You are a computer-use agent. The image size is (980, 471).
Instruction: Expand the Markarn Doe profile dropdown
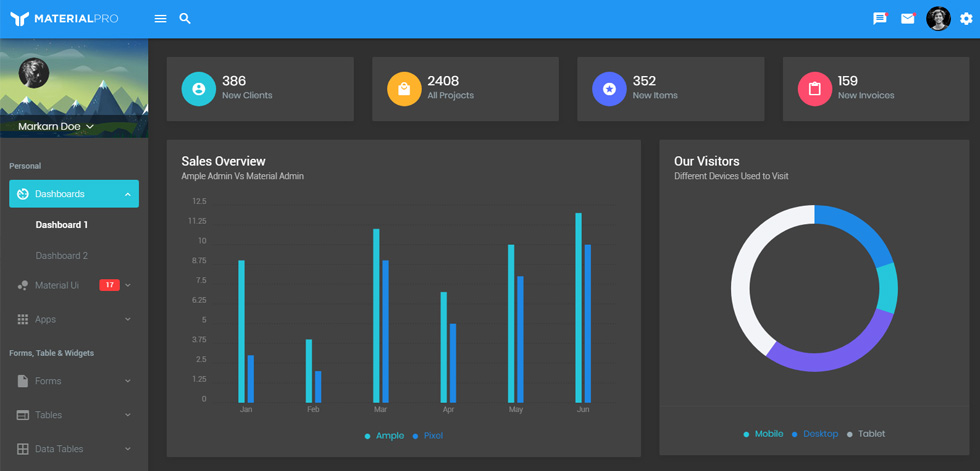click(x=56, y=127)
